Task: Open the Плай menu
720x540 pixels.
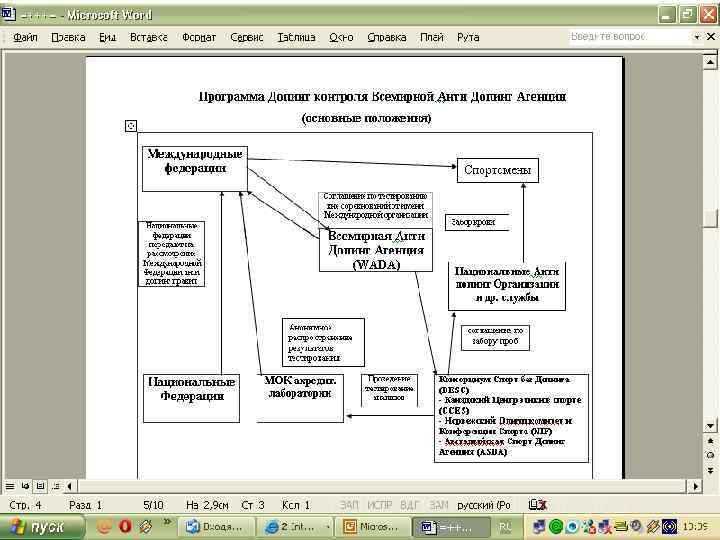Action: [432, 37]
